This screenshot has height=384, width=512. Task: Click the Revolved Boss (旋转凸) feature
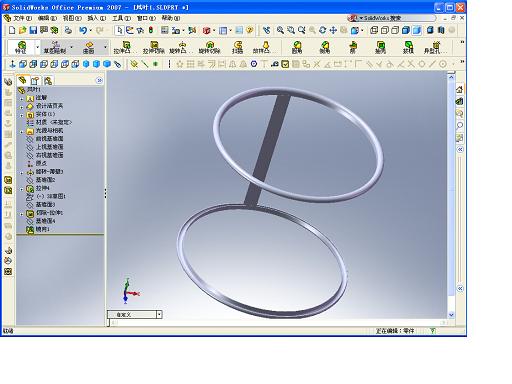[x=181, y=47]
